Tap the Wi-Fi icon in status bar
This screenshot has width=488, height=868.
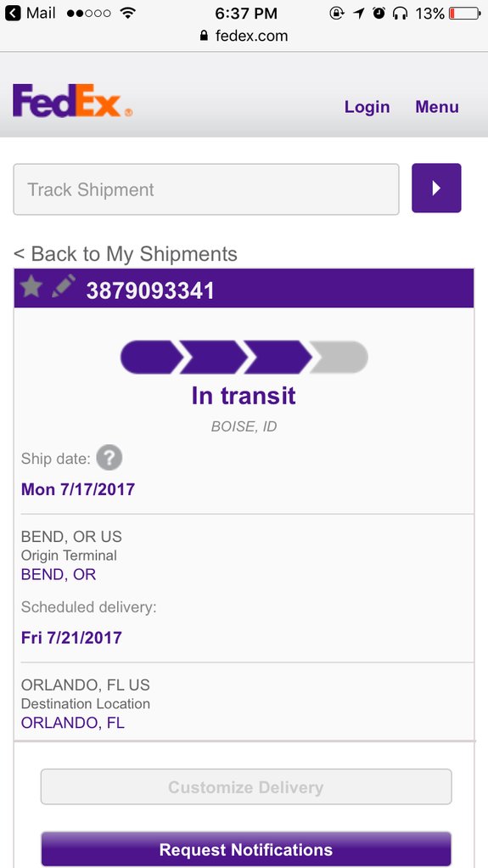point(128,13)
